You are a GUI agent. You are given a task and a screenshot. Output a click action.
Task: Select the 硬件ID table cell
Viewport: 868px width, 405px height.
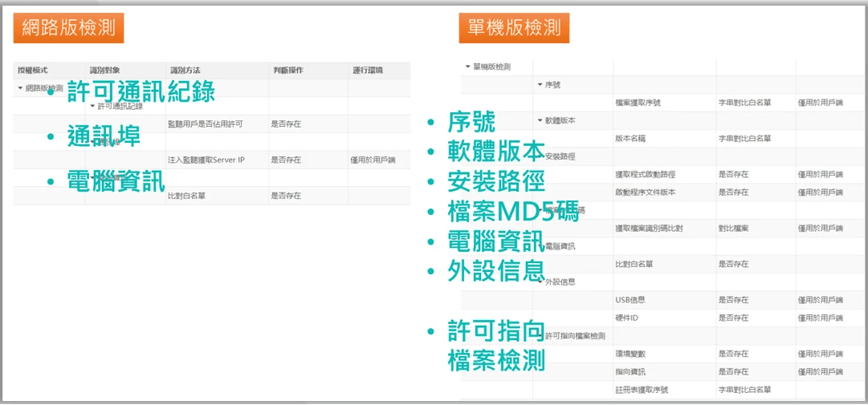tap(628, 318)
